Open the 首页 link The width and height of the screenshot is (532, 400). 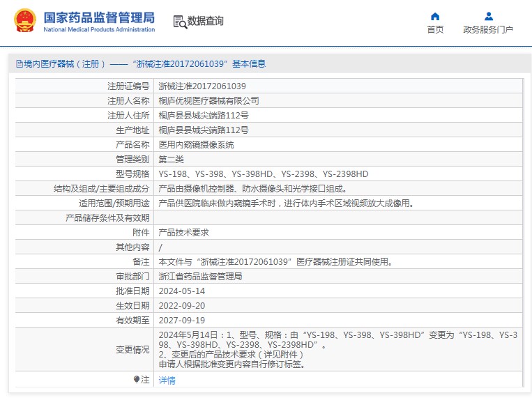tap(435, 30)
